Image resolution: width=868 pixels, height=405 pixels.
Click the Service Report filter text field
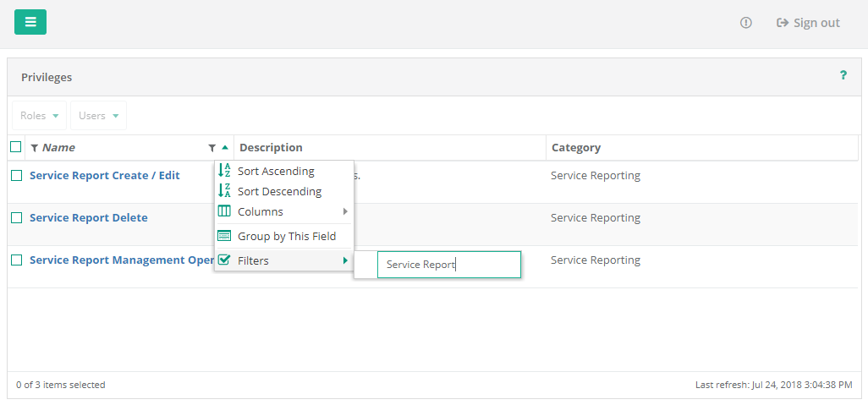pos(449,265)
